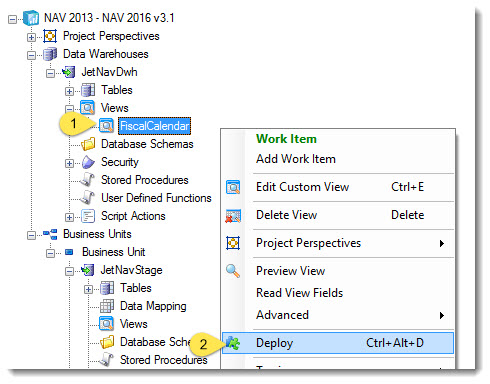Click Project Perspectives icon in context menu
The image size is (490, 384).
tap(233, 243)
